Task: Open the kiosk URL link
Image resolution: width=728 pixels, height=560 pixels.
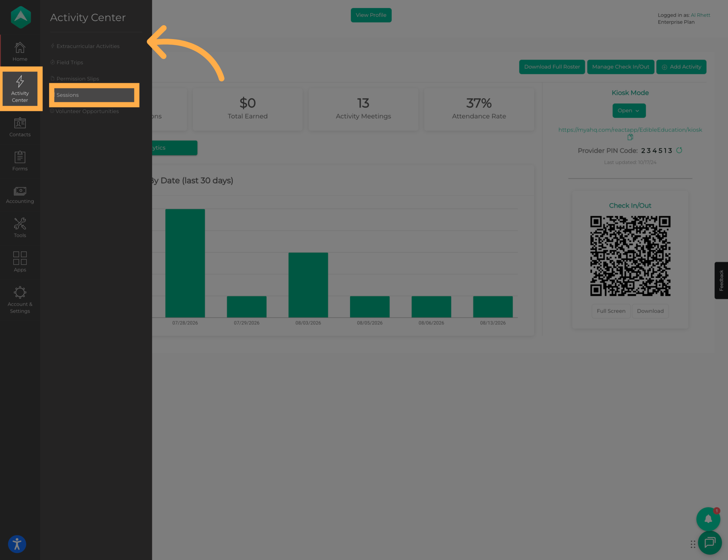Action: pyautogui.click(x=630, y=130)
